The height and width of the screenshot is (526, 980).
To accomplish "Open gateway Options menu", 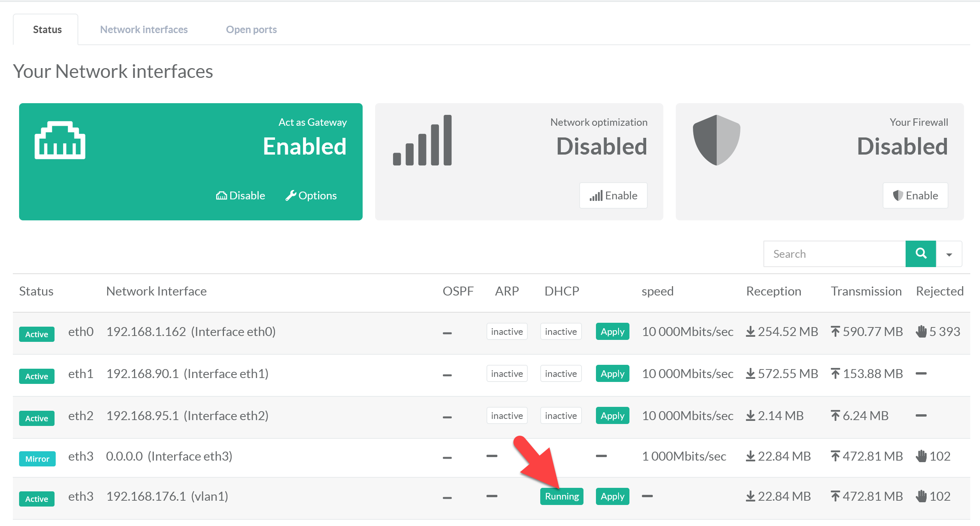I will tap(311, 195).
